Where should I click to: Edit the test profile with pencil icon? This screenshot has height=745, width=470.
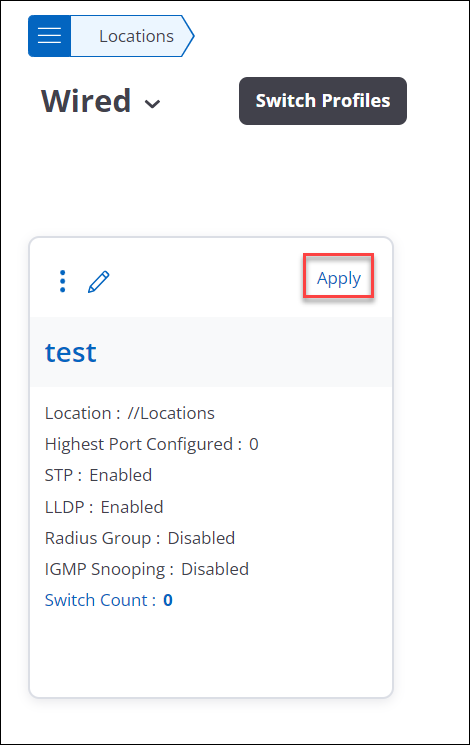pyautogui.click(x=99, y=282)
